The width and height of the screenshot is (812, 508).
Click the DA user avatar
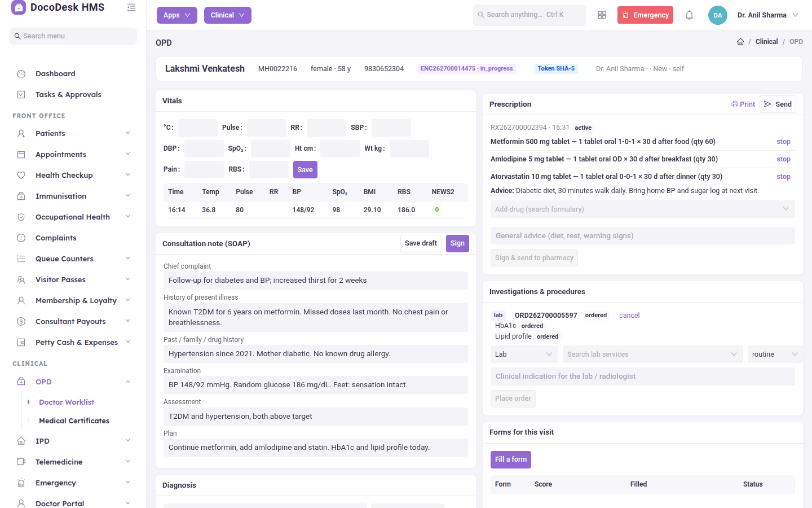(717, 15)
